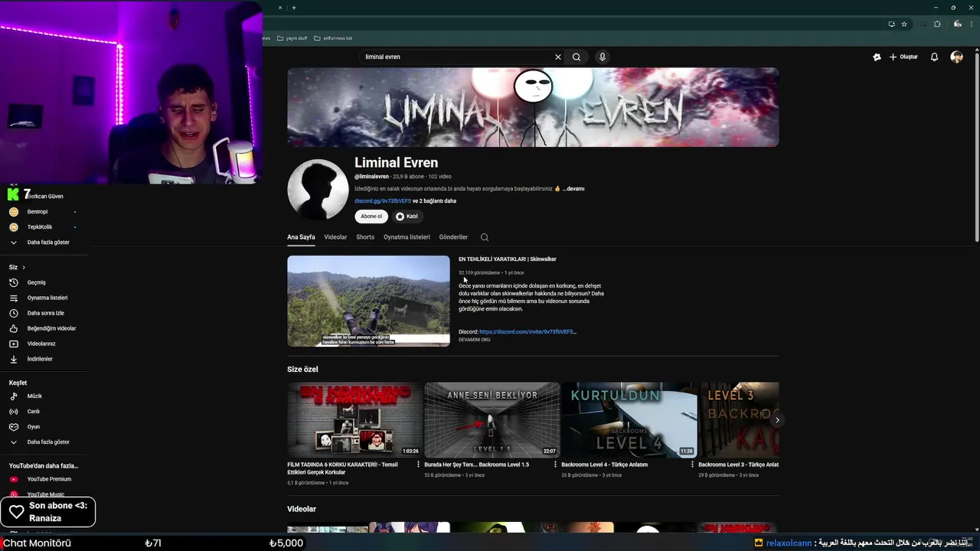Image resolution: width=980 pixels, height=551 pixels.
Task: Click the Liminal Evren channel banner
Action: [x=533, y=107]
